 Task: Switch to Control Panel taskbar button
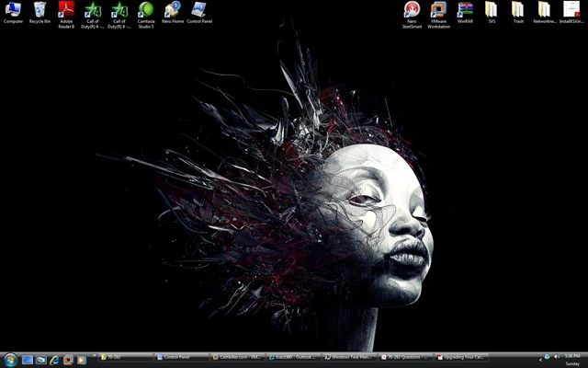(x=182, y=357)
